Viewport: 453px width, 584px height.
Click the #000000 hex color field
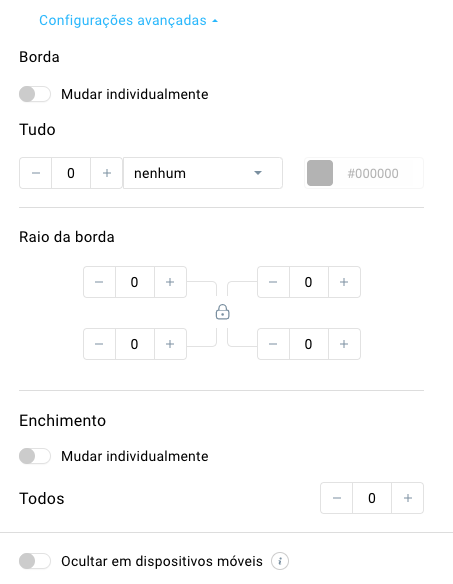373,173
